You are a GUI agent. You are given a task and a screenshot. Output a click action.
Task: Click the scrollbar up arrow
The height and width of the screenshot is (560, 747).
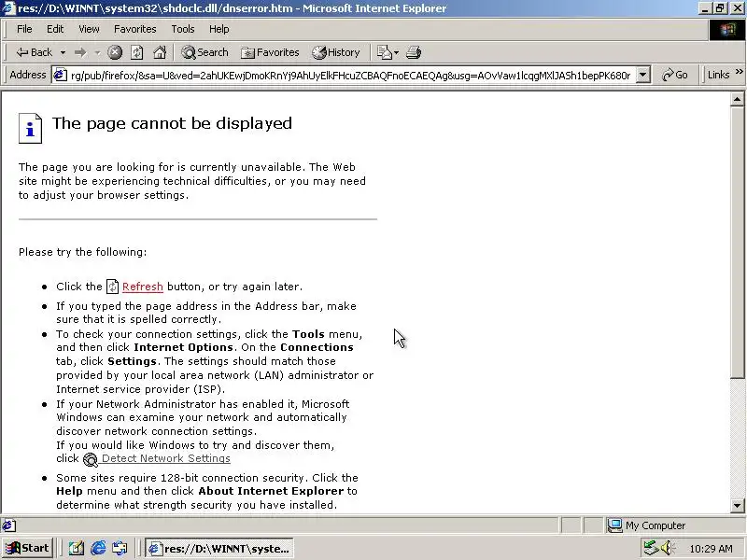(x=737, y=100)
